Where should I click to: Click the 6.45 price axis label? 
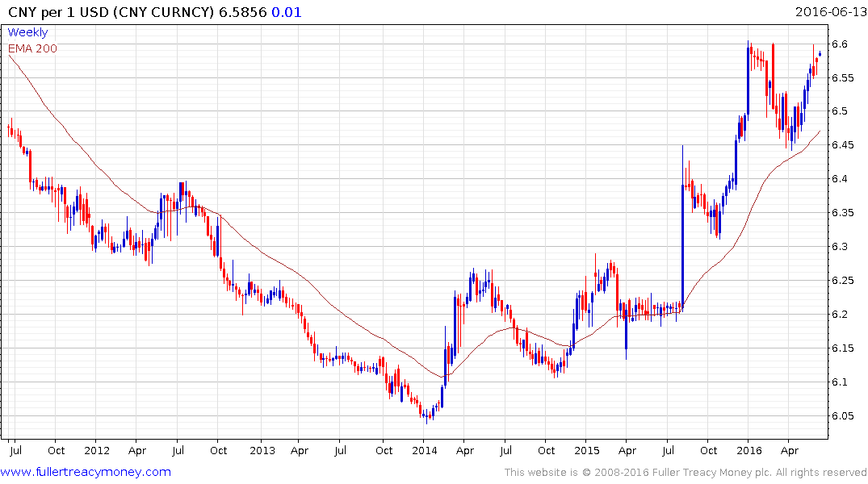coord(842,145)
